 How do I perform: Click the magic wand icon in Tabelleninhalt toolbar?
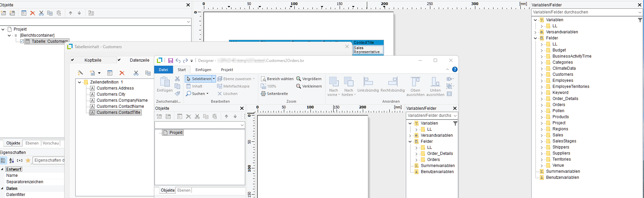tap(80, 73)
